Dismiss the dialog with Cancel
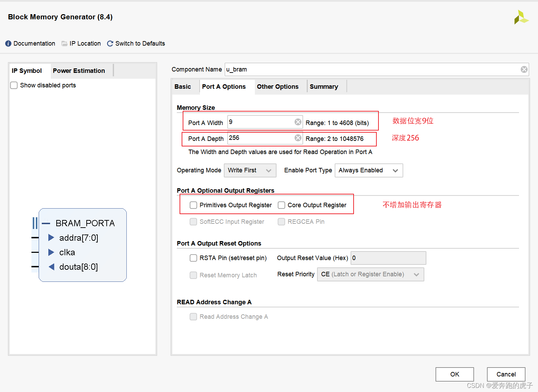Viewport: 538px width, 392px height. point(506,374)
